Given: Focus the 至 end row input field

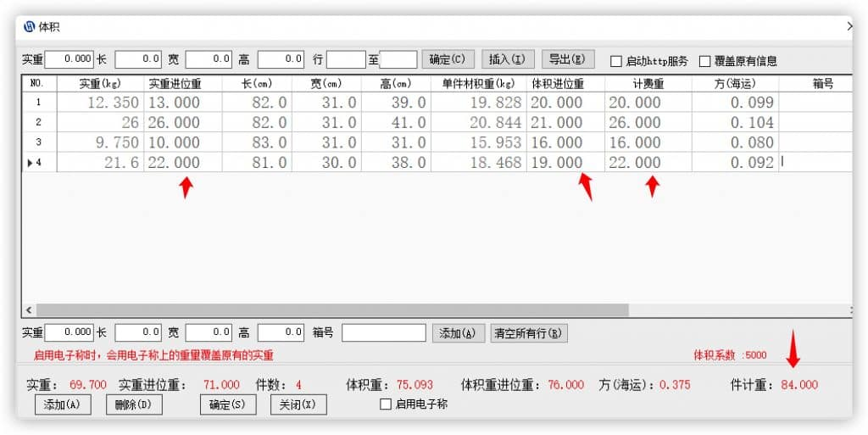Looking at the screenshot, I should click(x=398, y=59).
